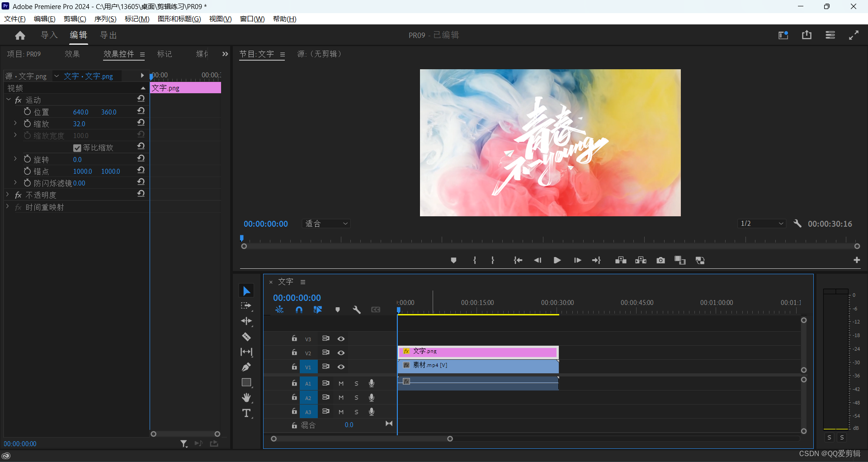Image resolution: width=868 pixels, height=462 pixels.
Task: Open Quick Export share icon
Action: (807, 35)
